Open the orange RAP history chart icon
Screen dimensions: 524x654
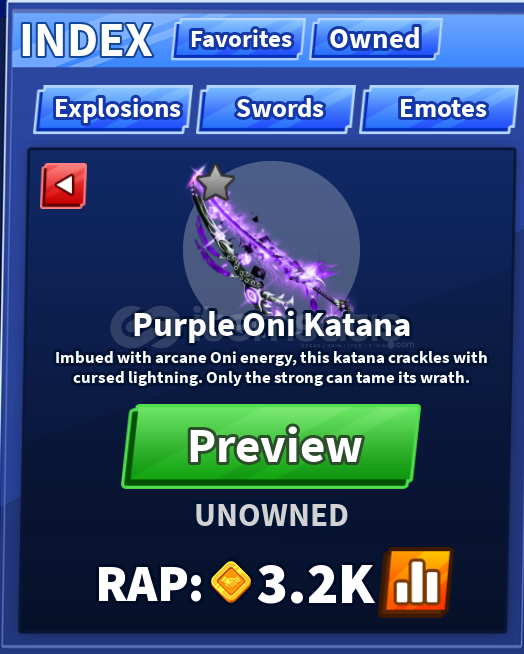(416, 582)
